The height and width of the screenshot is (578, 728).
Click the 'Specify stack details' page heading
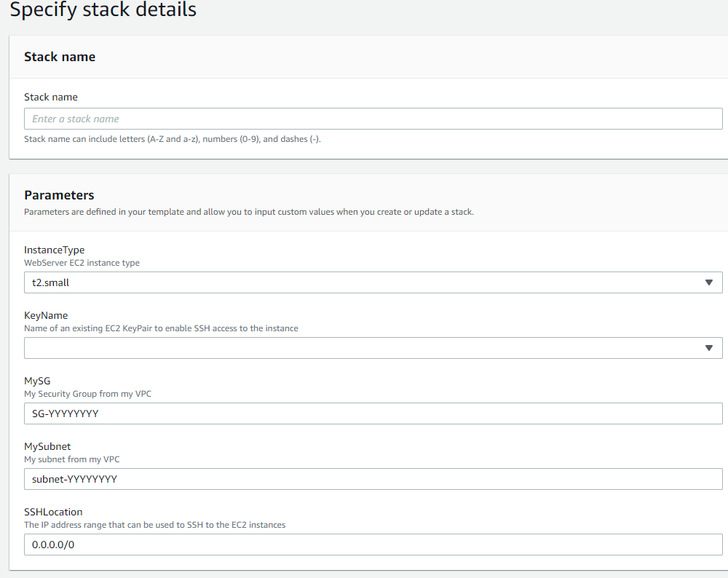pos(103,9)
